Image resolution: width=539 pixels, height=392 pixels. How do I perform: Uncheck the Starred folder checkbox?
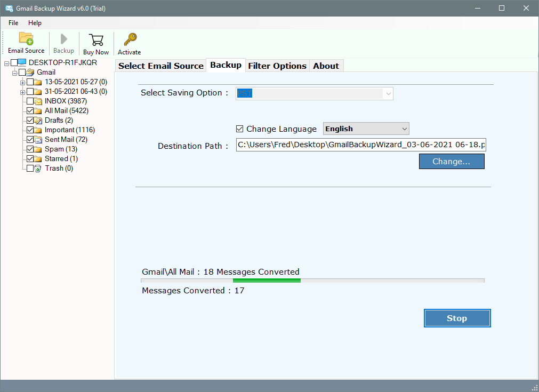pos(30,159)
